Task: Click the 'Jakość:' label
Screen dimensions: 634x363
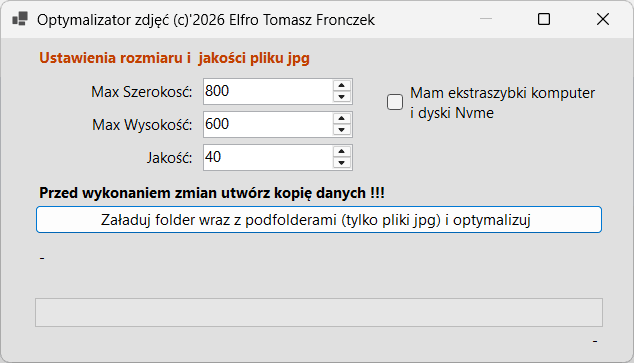Action: [x=169, y=158]
